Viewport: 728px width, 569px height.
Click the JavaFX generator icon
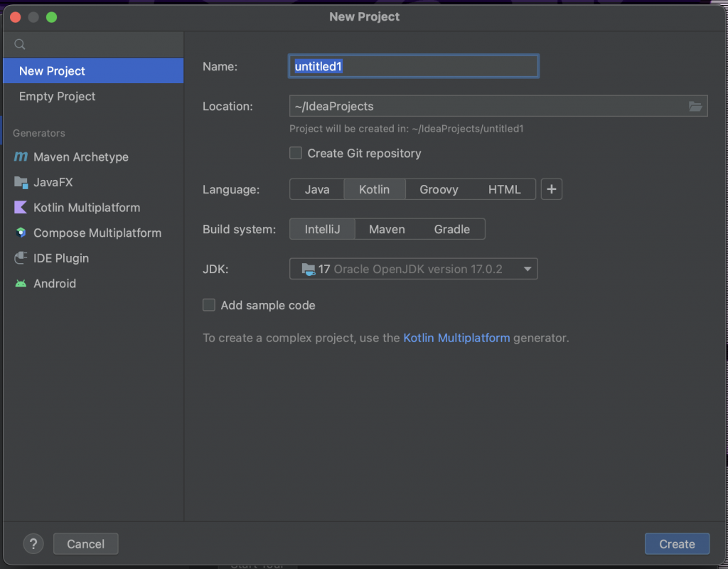click(21, 182)
